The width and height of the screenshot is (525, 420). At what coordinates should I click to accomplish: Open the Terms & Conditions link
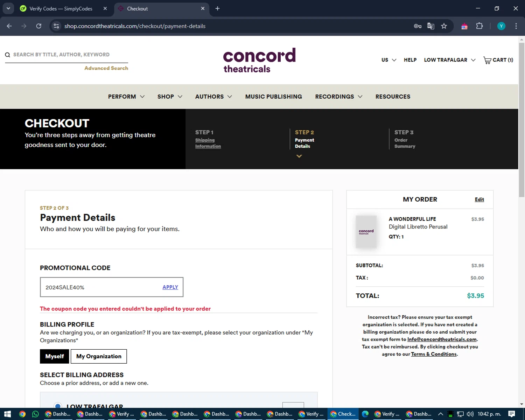click(434, 354)
